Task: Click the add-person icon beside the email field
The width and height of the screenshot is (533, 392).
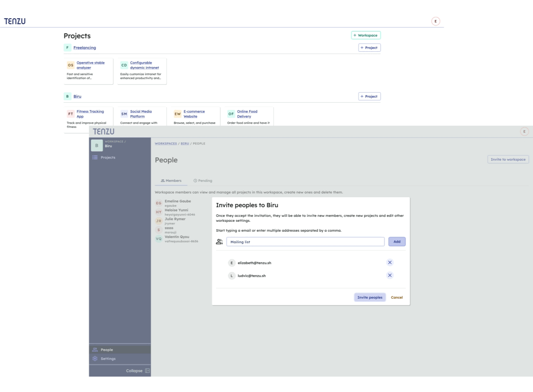Action: pos(219,241)
